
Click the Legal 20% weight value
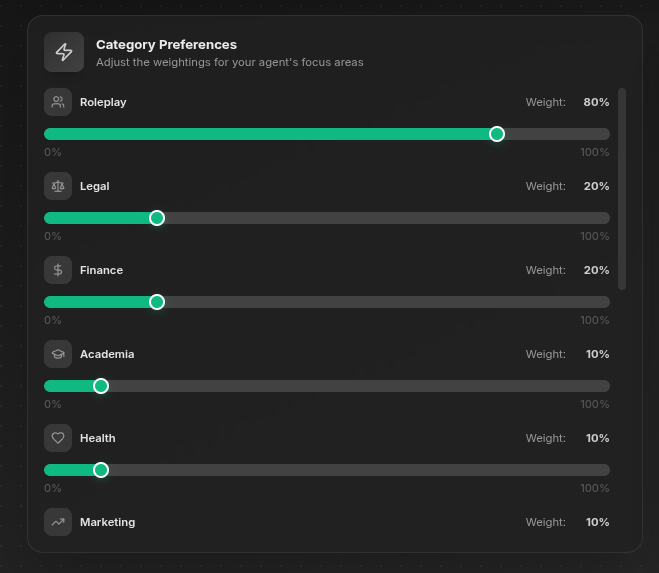coord(596,186)
